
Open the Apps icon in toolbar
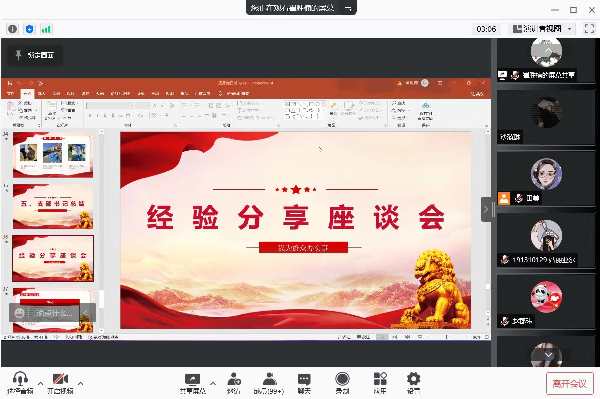380,383
